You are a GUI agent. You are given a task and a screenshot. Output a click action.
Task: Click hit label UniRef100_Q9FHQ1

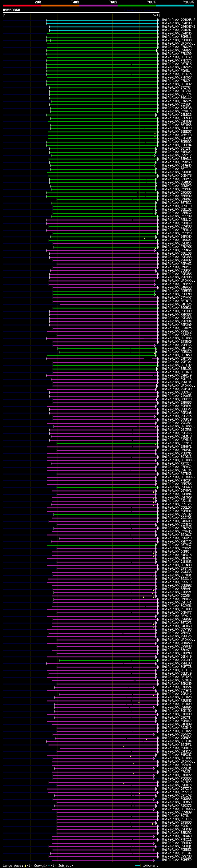[177, 846]
